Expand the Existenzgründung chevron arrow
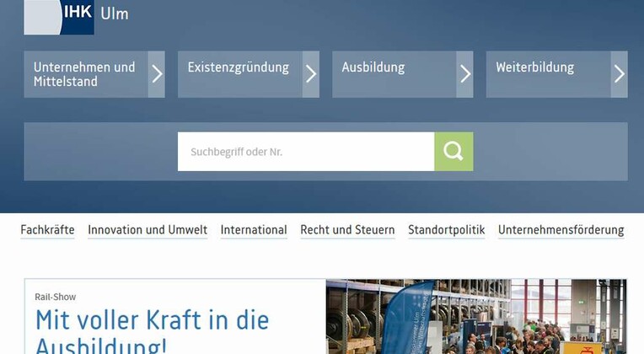The height and width of the screenshot is (354, 644). pyautogui.click(x=311, y=74)
